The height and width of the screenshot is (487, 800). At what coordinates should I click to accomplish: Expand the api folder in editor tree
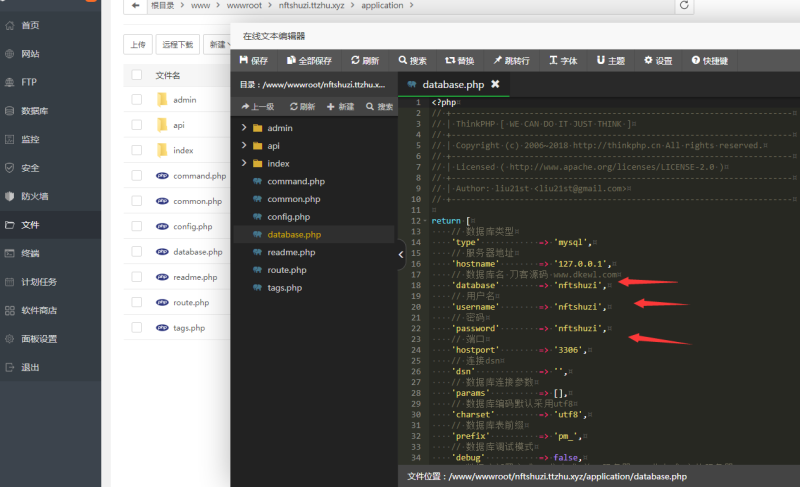(x=244, y=145)
